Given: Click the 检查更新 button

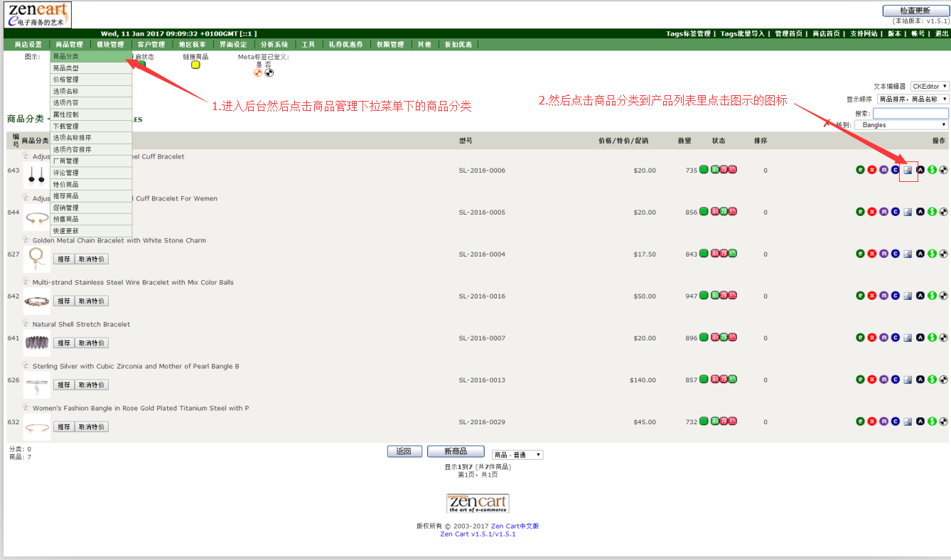Looking at the screenshot, I should click(x=915, y=11).
